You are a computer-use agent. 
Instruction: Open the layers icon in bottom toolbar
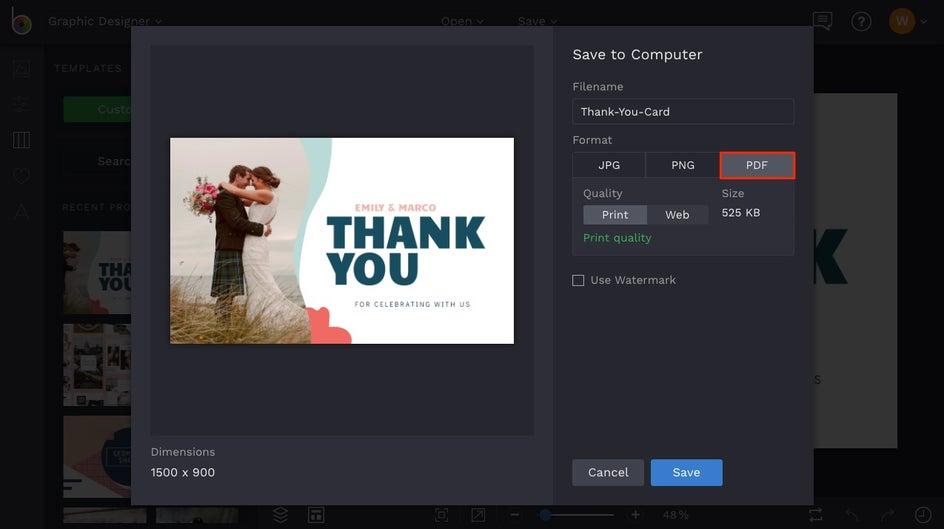(x=280, y=515)
